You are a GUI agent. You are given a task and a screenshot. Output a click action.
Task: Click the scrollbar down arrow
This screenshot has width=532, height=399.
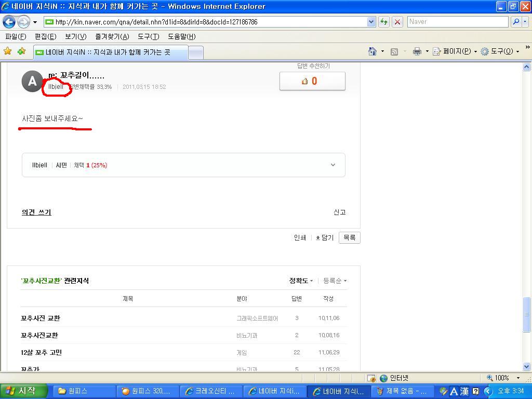(x=527, y=366)
